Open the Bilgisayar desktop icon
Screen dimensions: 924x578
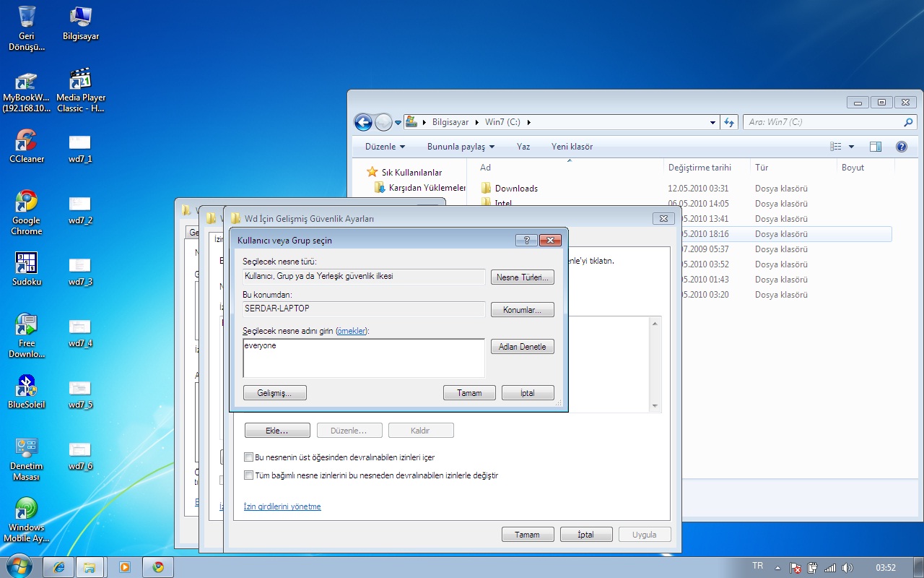[81, 22]
